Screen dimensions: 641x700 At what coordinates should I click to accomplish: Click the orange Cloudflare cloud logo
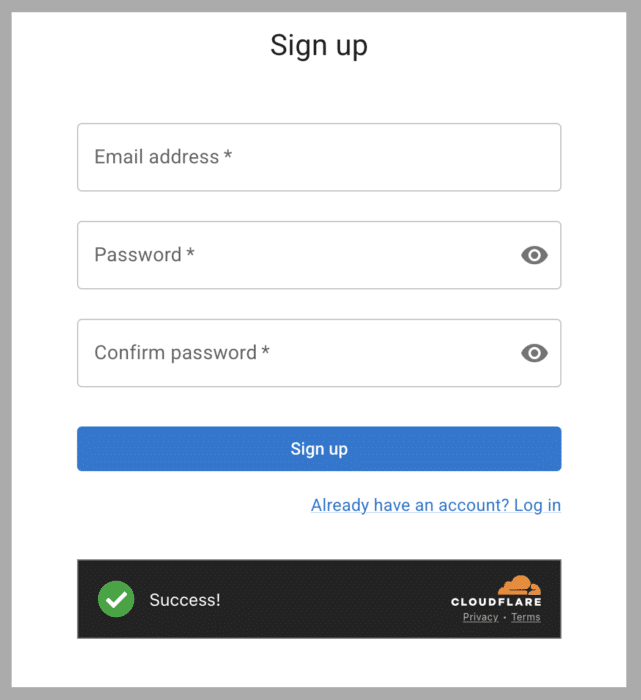pos(520,586)
